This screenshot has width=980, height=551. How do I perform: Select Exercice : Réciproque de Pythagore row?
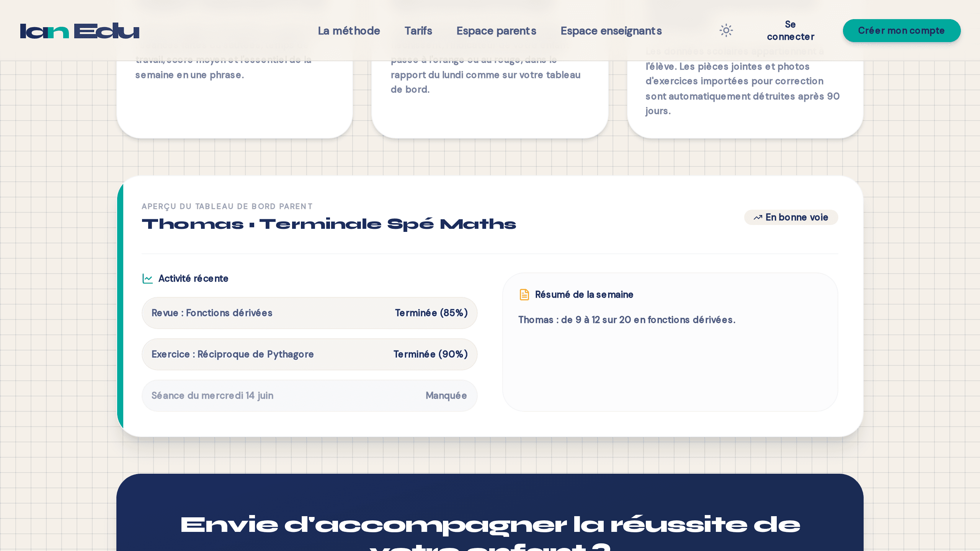pyautogui.click(x=309, y=354)
